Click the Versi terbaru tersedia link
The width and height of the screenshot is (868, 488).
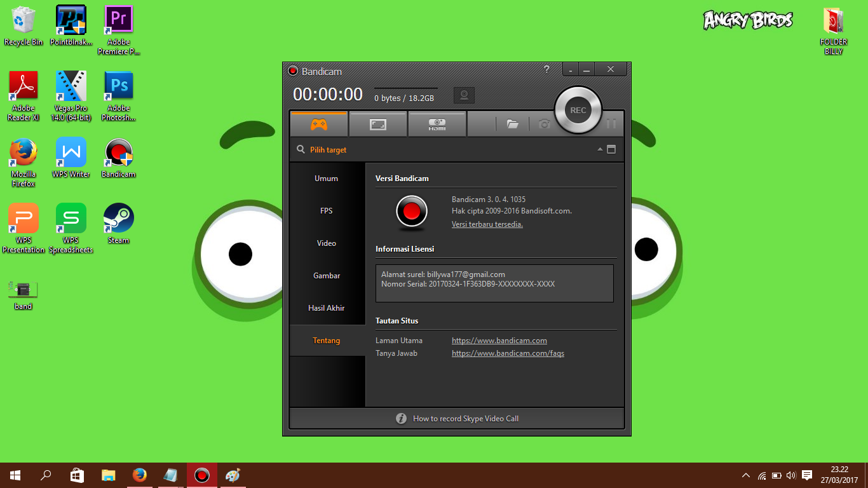click(487, 224)
